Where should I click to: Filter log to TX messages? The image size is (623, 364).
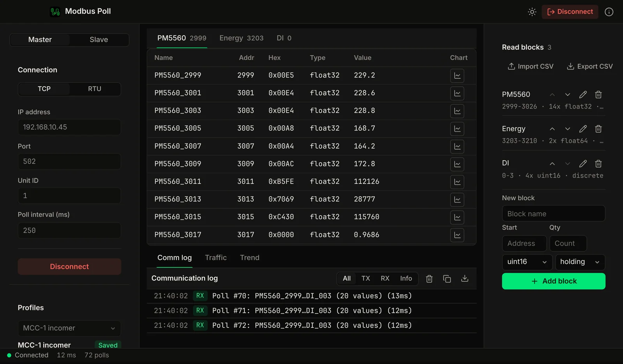pos(366,278)
